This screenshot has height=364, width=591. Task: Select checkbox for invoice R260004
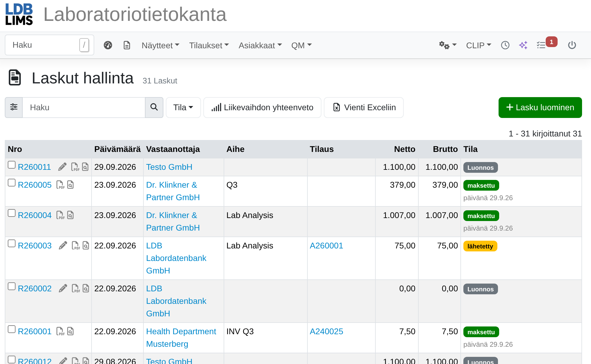pyautogui.click(x=12, y=213)
